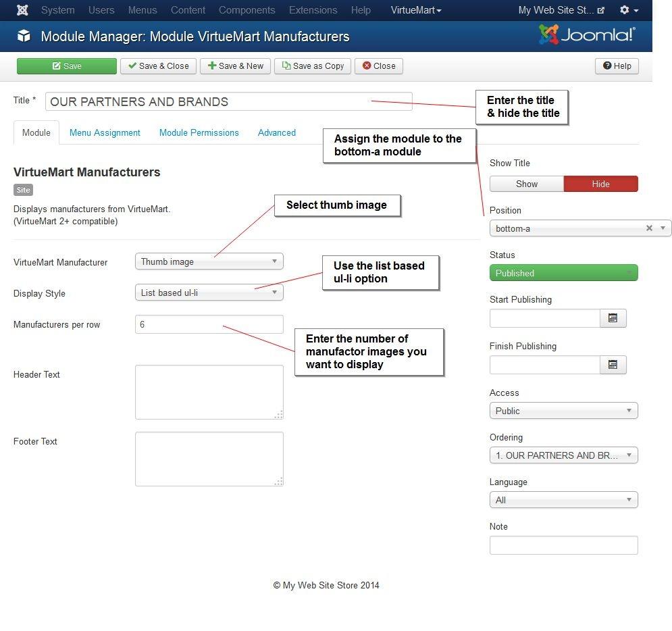Clear the bottom-a position with X icon
The image size is (672, 631).
tap(649, 228)
